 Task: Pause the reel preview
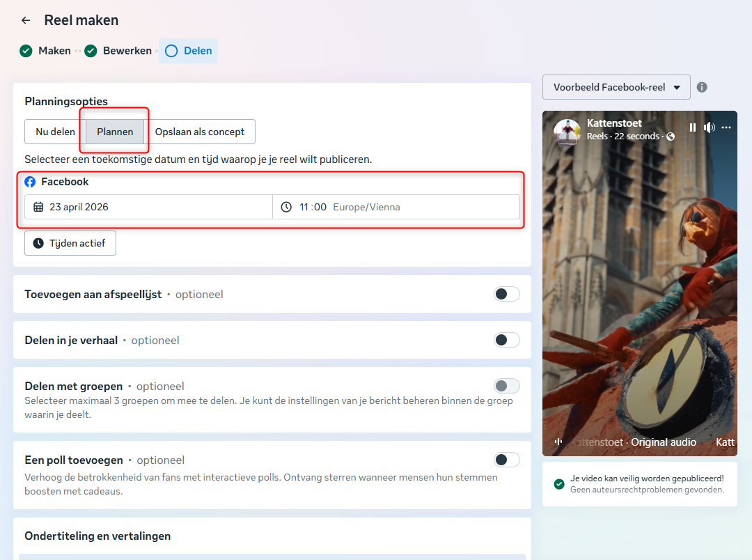pos(693,127)
